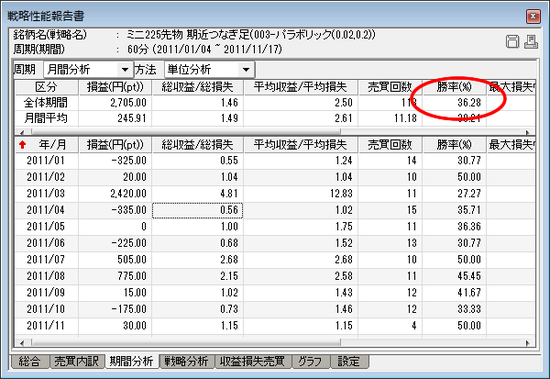
Task: Click the upper table horizontal scrollbar thumb
Action: pos(186,132)
